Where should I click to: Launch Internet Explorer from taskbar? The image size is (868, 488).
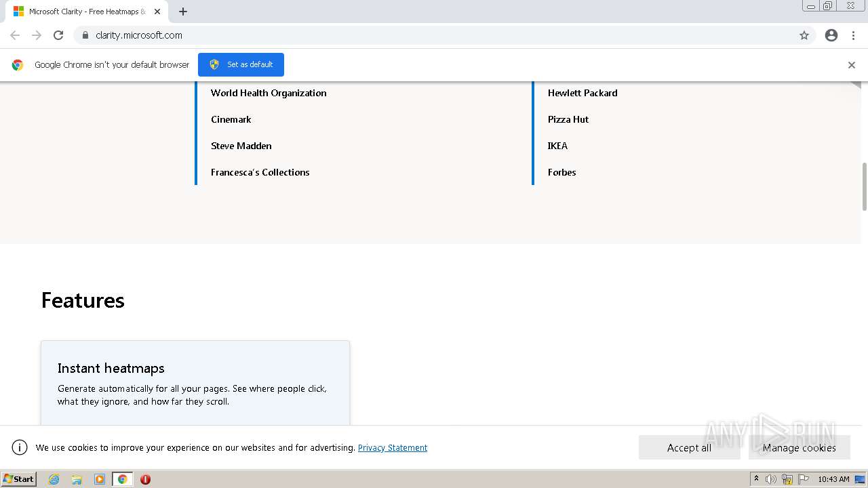pyautogui.click(x=54, y=479)
